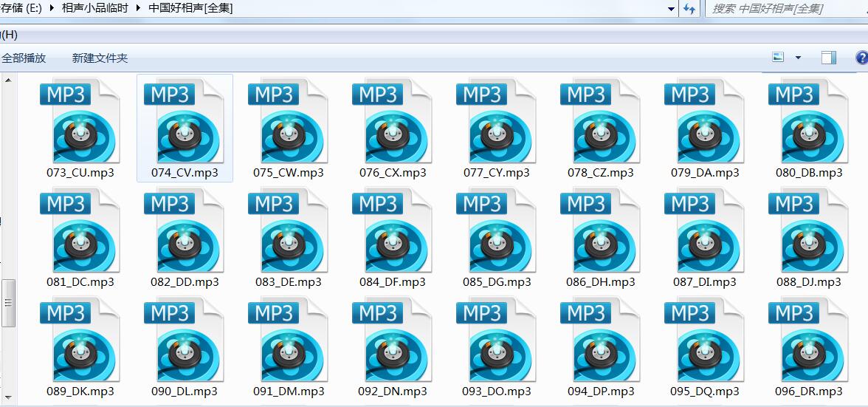The height and width of the screenshot is (407, 868).
Task: Click the vertical scrollbar thumb
Action: (8, 303)
